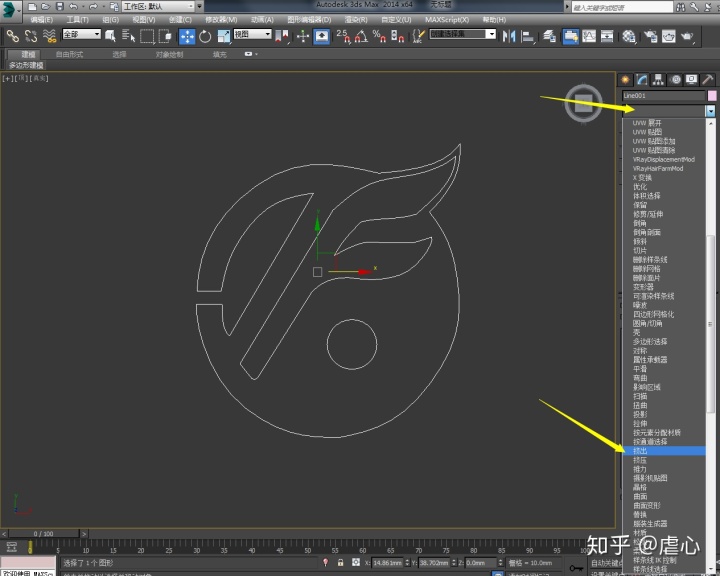Toggle the Window/Crossing selection icon
This screenshot has height=576, width=720.
(165, 36)
